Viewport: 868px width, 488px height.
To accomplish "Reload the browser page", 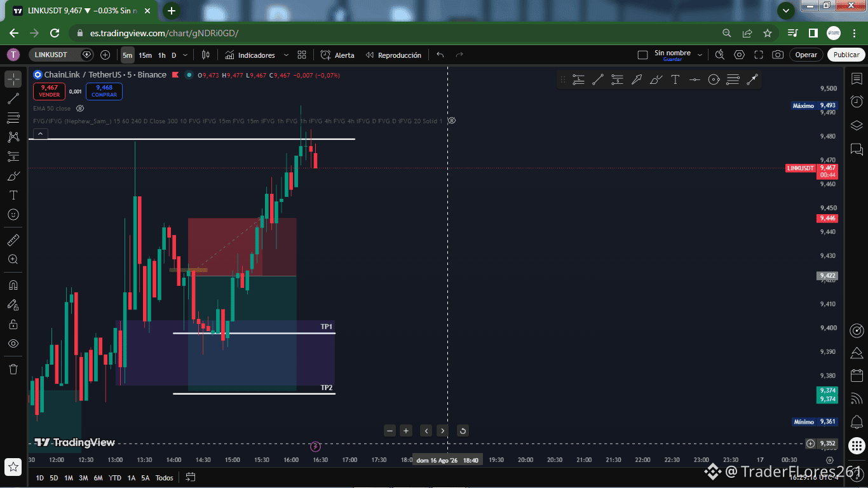I will click(55, 33).
